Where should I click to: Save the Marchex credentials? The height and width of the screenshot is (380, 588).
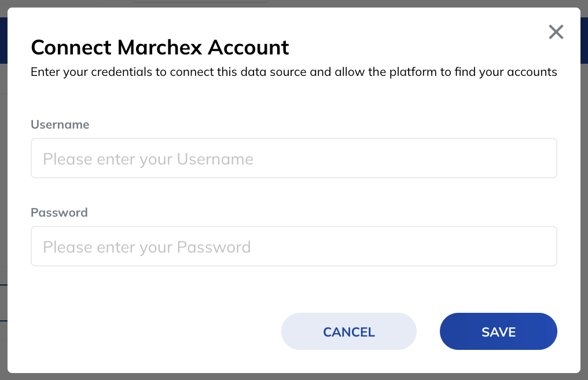click(498, 331)
